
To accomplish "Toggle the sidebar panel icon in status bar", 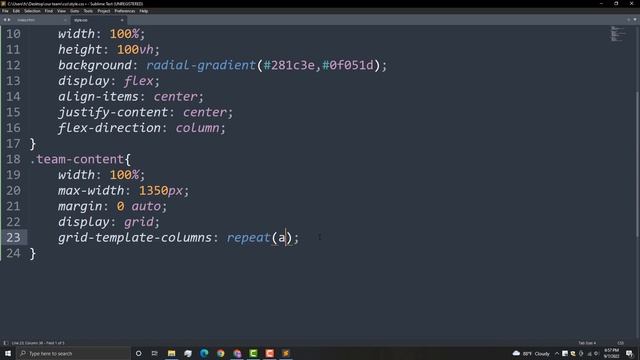I will (x=5, y=343).
